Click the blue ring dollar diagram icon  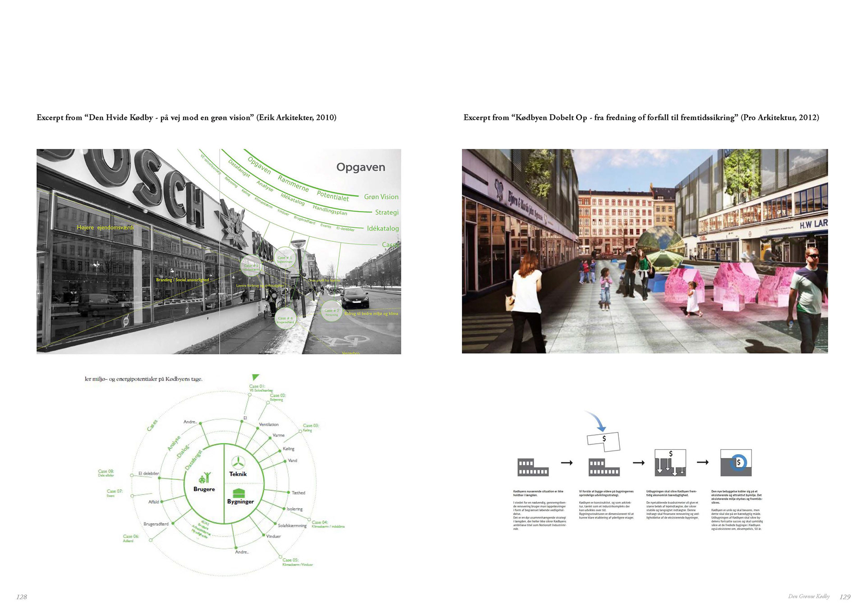pyautogui.click(x=736, y=463)
